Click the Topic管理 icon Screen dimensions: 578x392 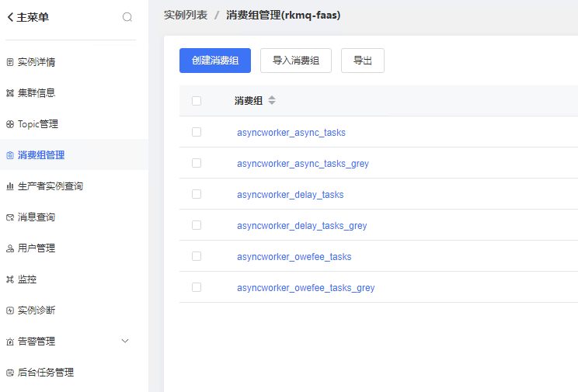click(x=10, y=124)
